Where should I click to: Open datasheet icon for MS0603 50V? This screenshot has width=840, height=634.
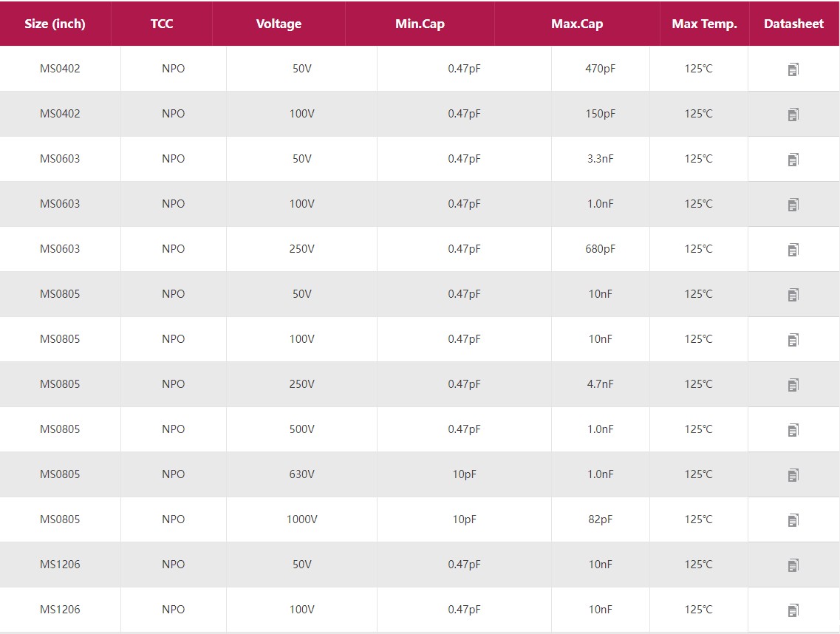pos(793,160)
